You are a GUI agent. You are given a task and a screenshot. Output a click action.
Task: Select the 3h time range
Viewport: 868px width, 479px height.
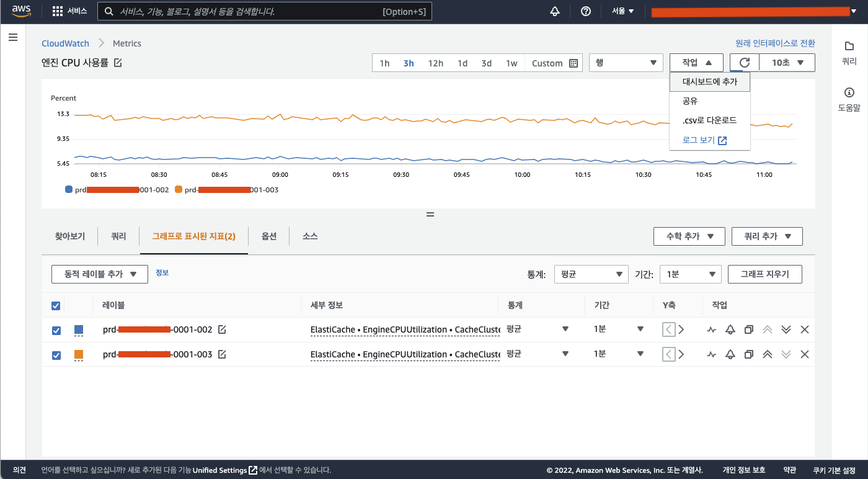pyautogui.click(x=409, y=63)
